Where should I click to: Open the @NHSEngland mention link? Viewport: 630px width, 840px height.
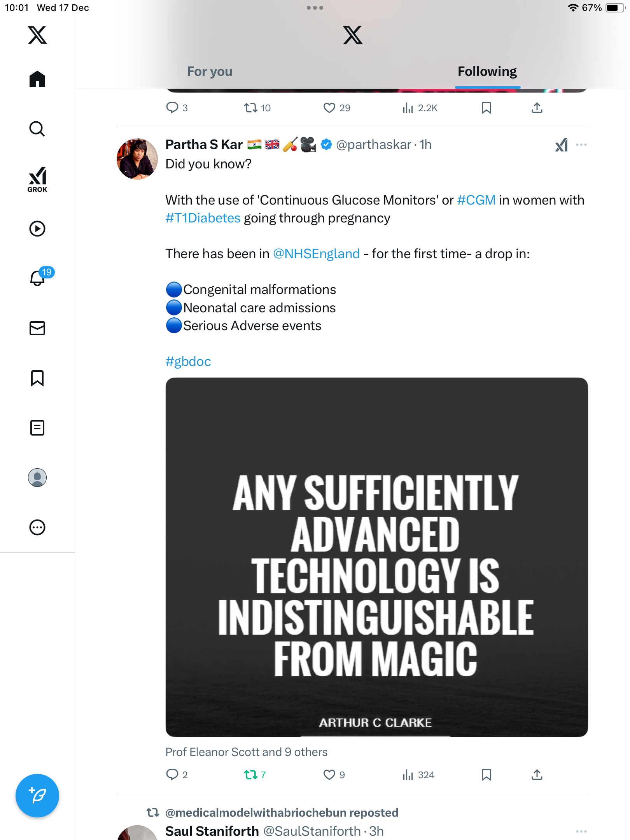tap(317, 254)
